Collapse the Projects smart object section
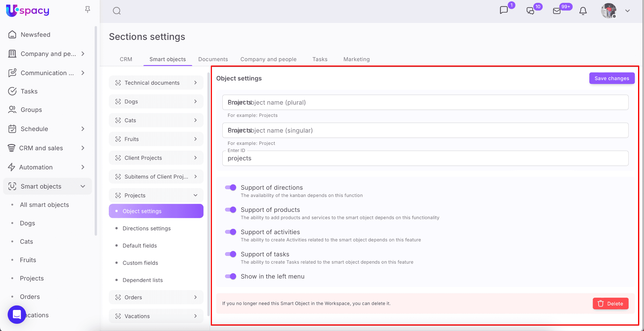644x331 pixels. click(x=195, y=196)
